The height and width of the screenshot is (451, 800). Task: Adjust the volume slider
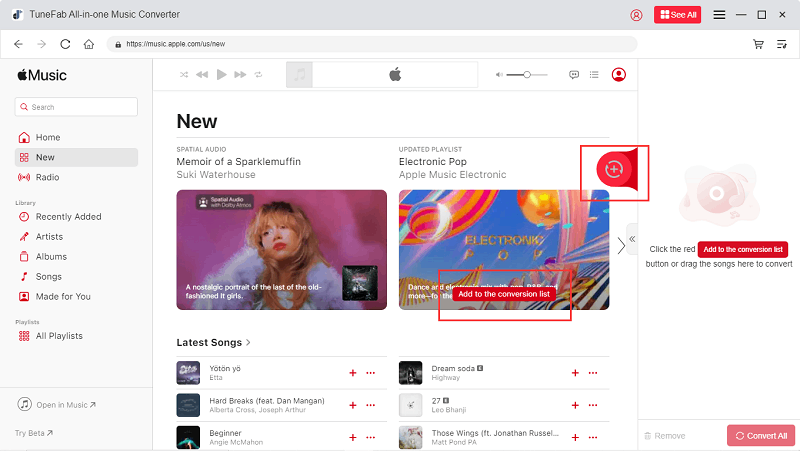526,75
